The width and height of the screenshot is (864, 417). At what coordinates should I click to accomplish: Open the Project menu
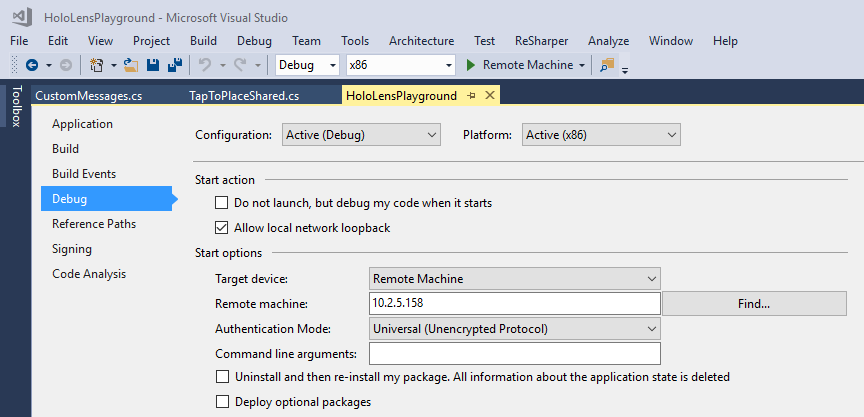pyautogui.click(x=152, y=41)
